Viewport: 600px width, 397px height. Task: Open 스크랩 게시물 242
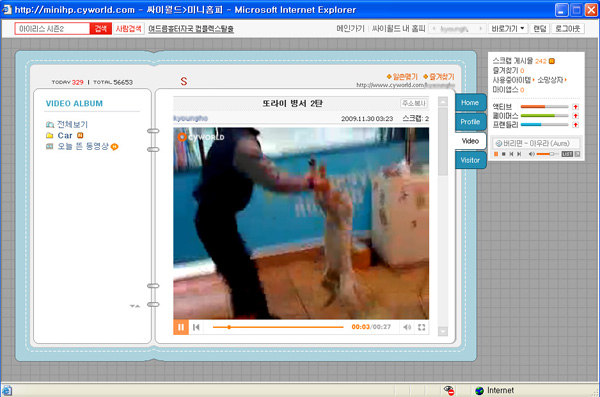point(520,61)
